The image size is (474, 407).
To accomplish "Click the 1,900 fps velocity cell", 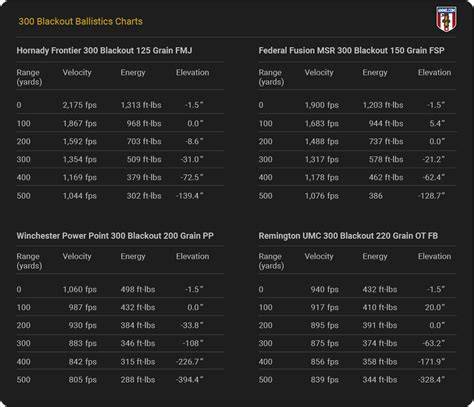I will [x=322, y=105].
